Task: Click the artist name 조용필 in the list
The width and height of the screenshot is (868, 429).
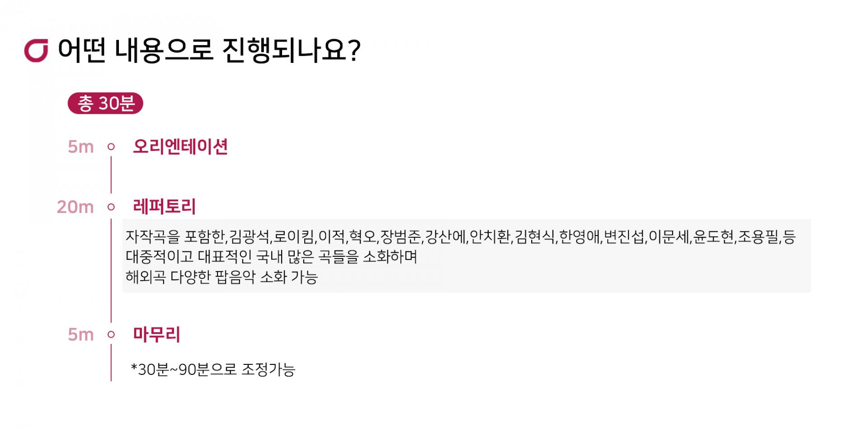Action: click(758, 237)
